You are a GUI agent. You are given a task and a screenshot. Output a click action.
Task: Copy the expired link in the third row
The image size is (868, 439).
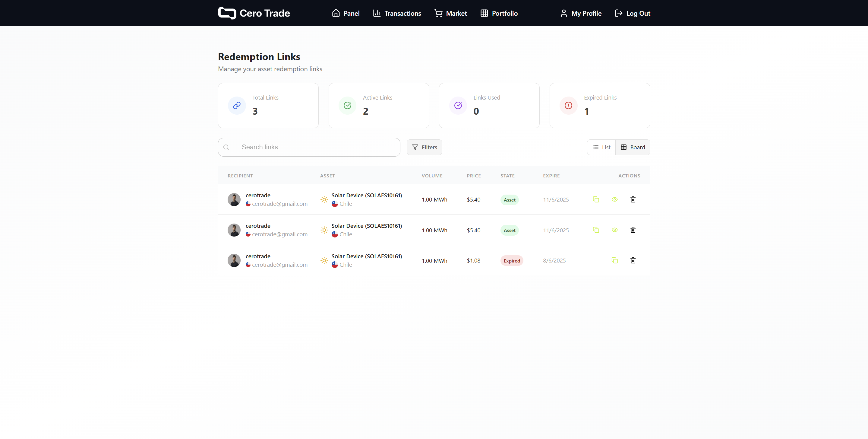(x=614, y=260)
